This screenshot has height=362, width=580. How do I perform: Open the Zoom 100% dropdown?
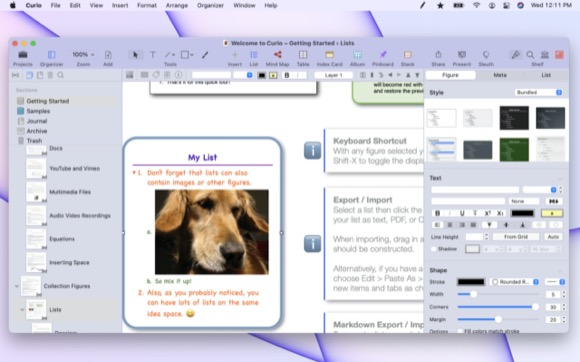point(83,55)
